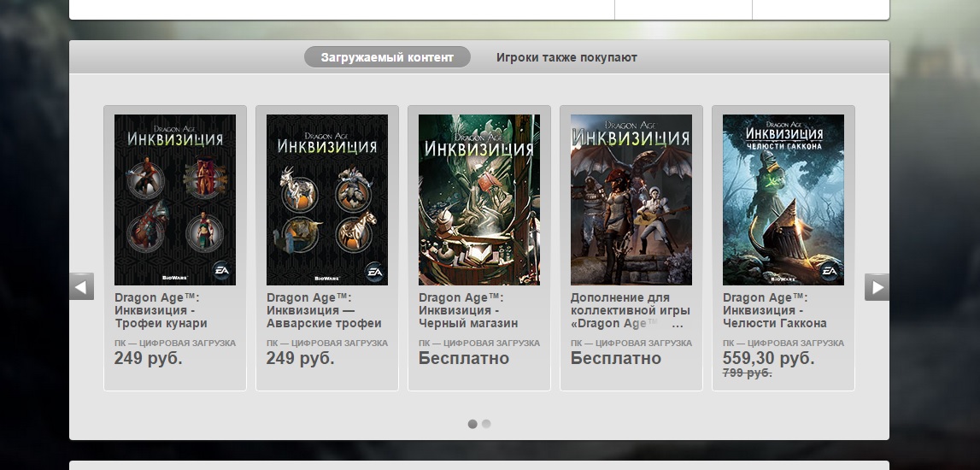Viewport: 980px width, 470px height.
Task: Click the 559,30 руб. price
Action: tap(769, 358)
